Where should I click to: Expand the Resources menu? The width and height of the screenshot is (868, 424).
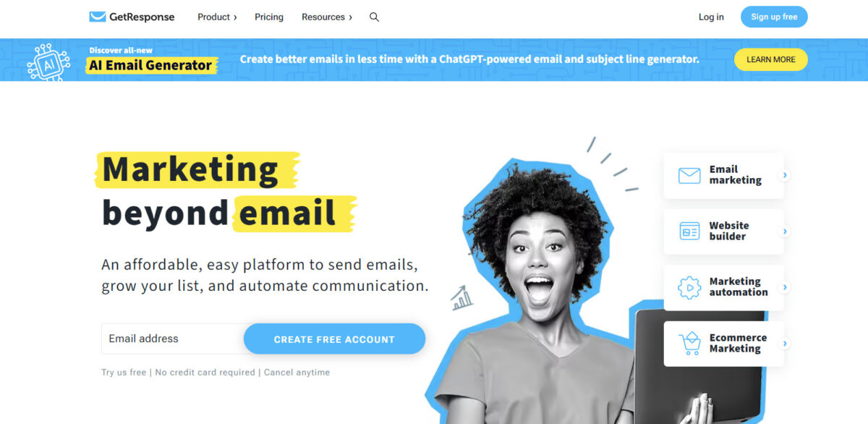click(327, 17)
